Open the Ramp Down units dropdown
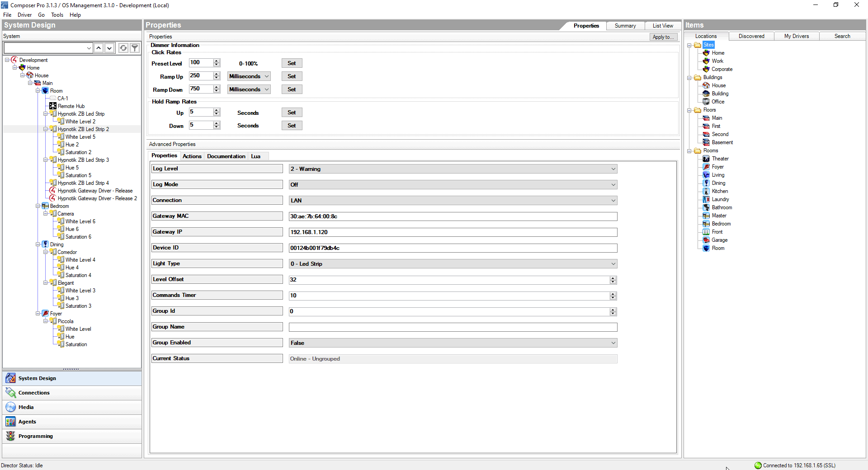The width and height of the screenshot is (868, 470). coord(249,89)
